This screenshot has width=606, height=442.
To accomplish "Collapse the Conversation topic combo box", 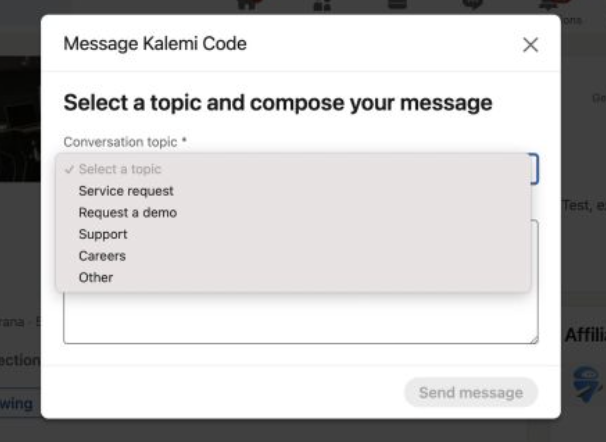I will pos(534,169).
